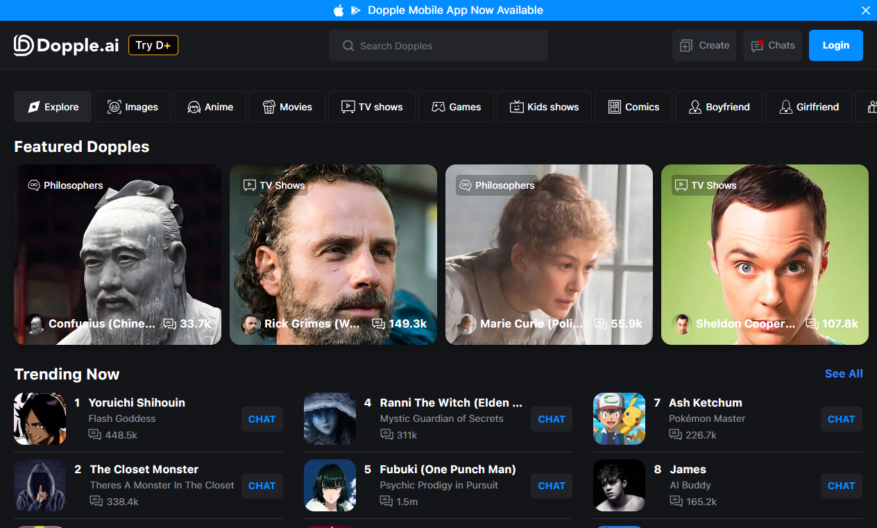Chat with Fubuki (One Punch Man)

point(551,485)
